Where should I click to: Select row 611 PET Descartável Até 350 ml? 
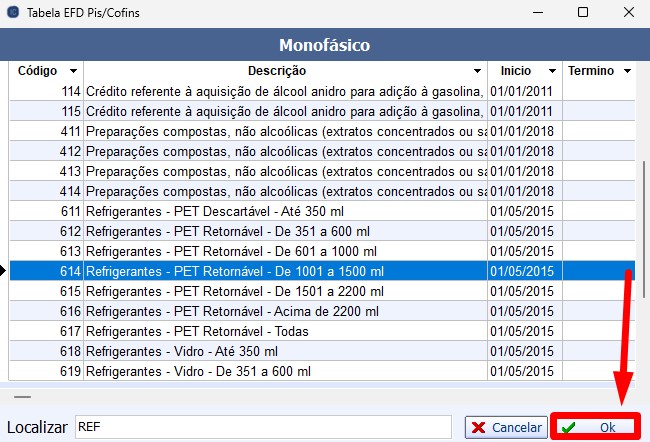click(x=285, y=211)
